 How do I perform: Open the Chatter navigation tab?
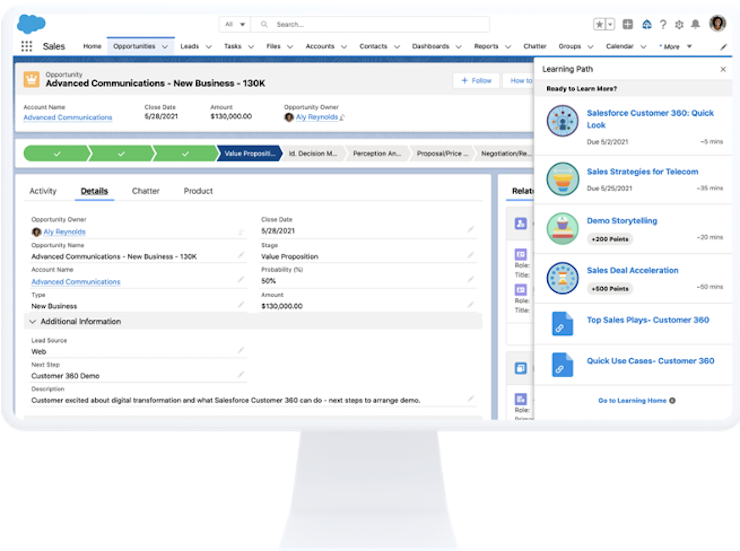click(535, 46)
